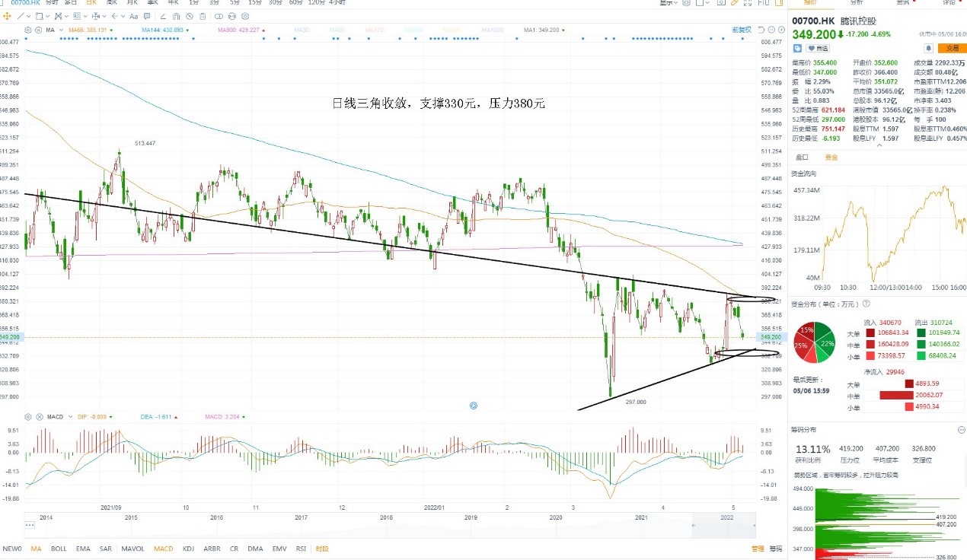
Task: Open MA indicator settings gear
Action: click(x=28, y=30)
